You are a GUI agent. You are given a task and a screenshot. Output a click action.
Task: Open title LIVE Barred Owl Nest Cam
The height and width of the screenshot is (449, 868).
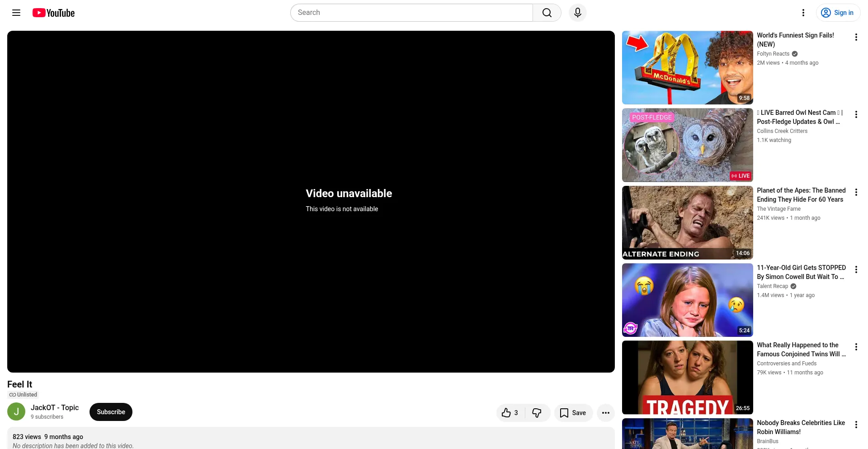(x=800, y=117)
